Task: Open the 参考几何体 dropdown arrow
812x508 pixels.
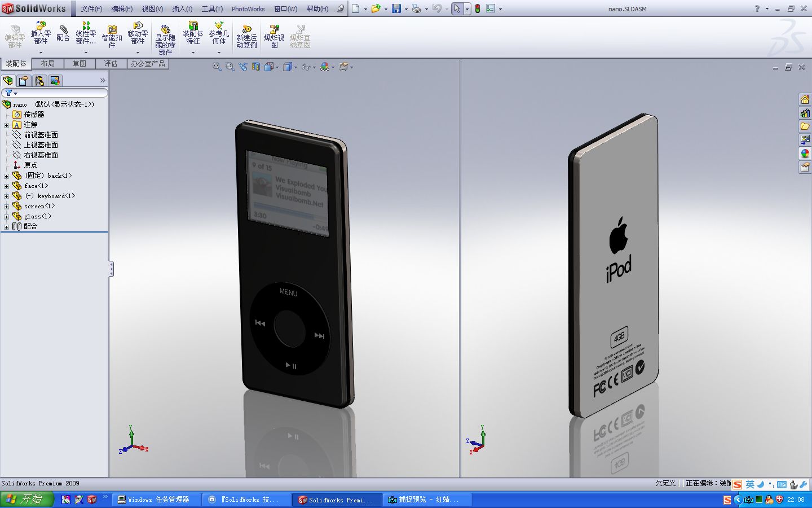Action: 219,52
